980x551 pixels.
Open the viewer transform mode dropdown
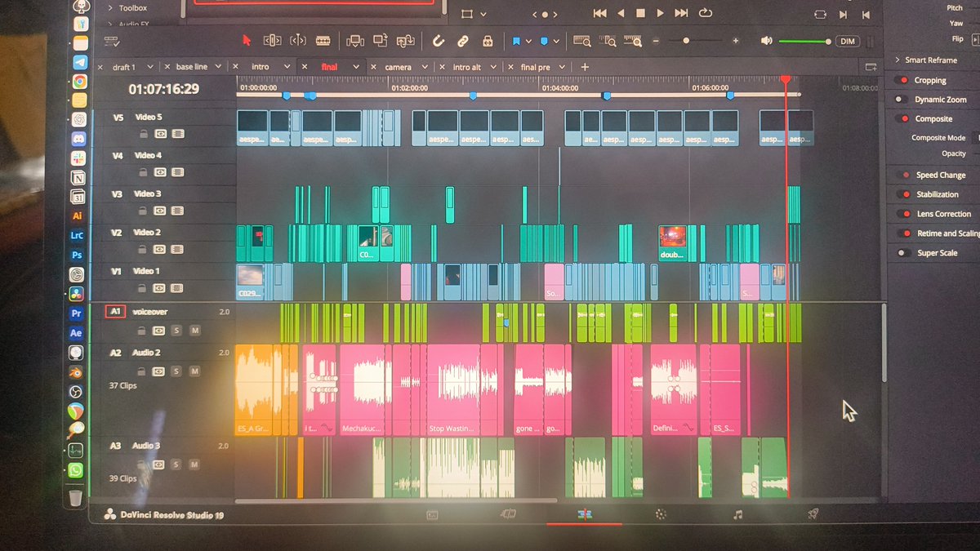[x=485, y=14]
